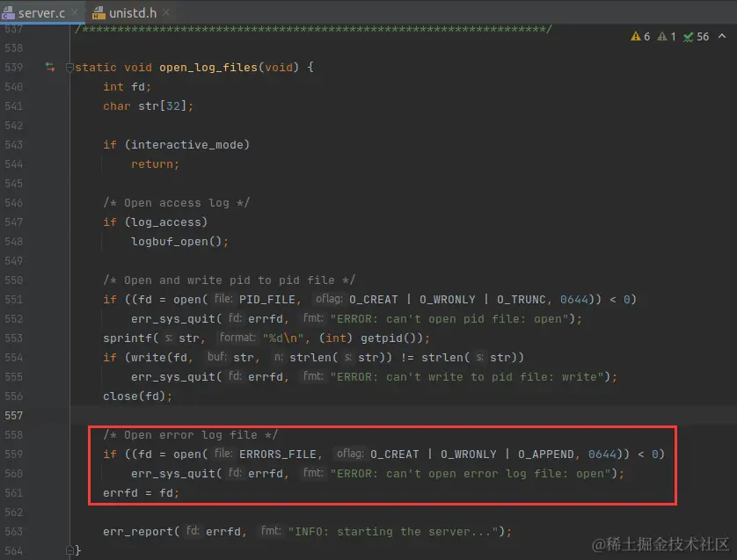Open the gutter navigation icon at line 539

coord(50,67)
